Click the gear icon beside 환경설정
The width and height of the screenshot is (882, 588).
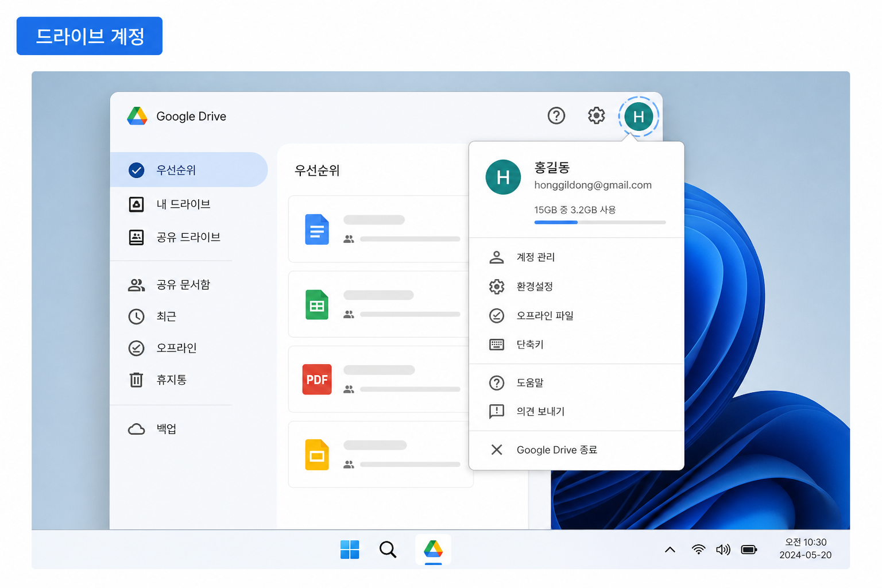(497, 287)
